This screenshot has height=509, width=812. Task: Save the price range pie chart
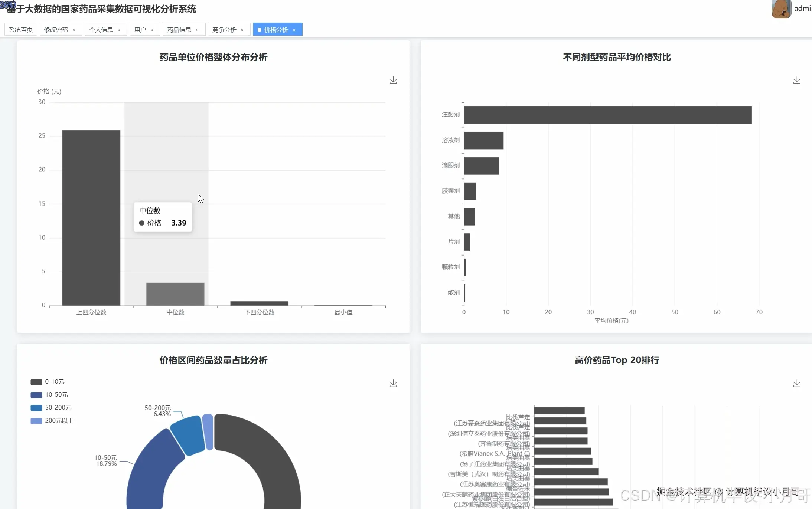(x=393, y=384)
